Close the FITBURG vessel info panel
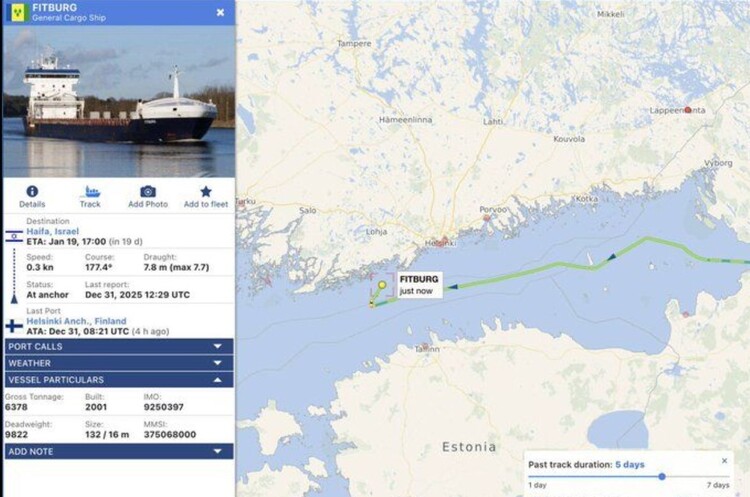Screen dimensions: 750x497 coord(220,12)
